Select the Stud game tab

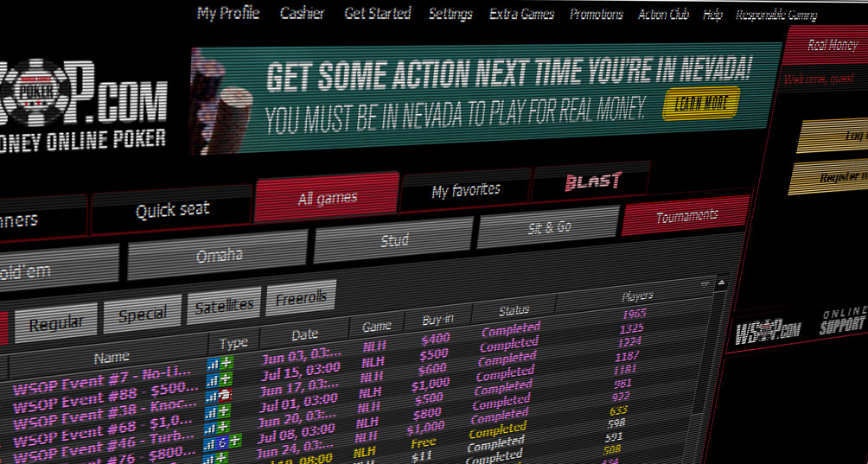coord(394,239)
